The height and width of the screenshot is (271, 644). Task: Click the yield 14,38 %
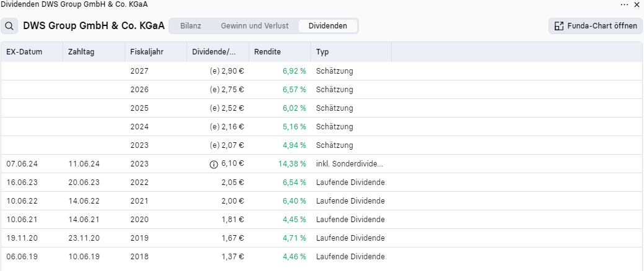pos(292,163)
